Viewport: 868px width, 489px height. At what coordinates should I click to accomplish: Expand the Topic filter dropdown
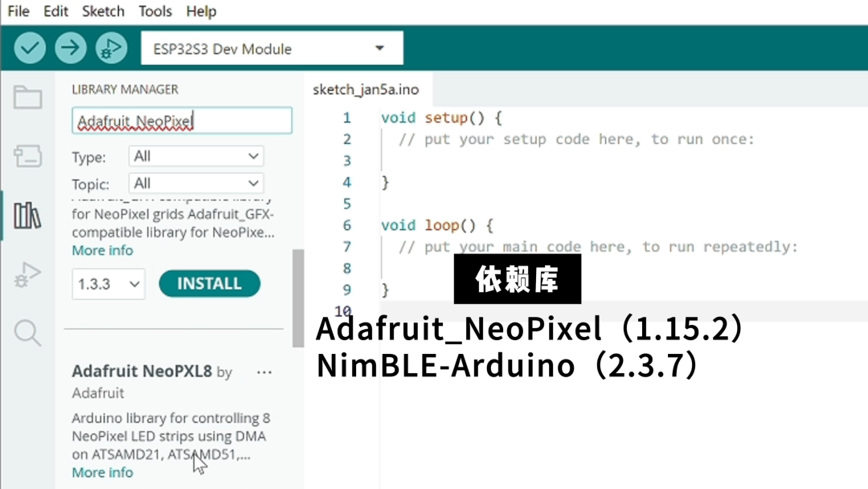[196, 183]
